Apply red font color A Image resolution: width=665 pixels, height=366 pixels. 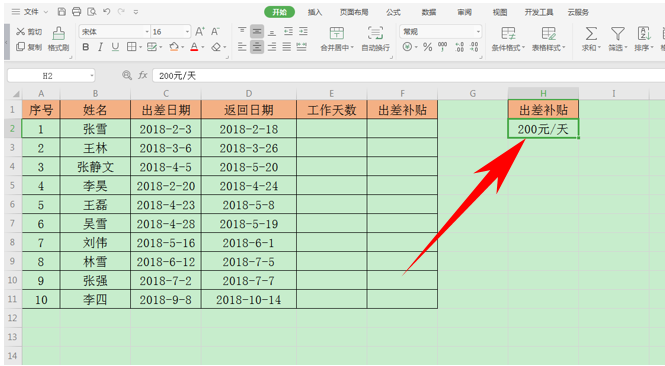coord(194,47)
